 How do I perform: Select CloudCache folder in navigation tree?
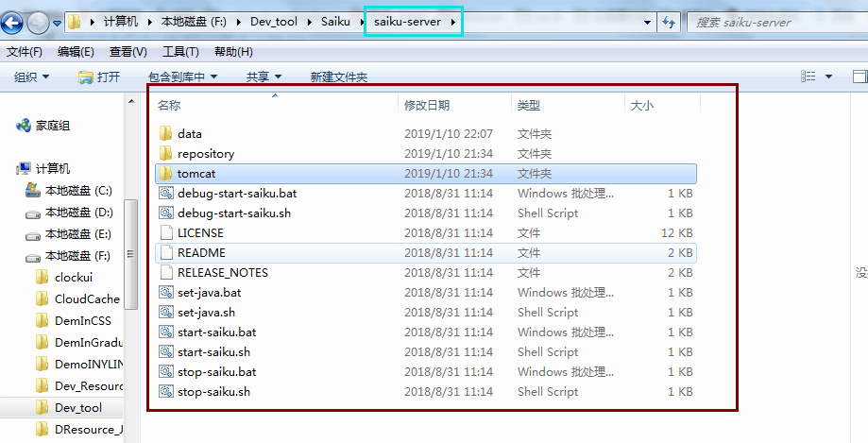87,299
